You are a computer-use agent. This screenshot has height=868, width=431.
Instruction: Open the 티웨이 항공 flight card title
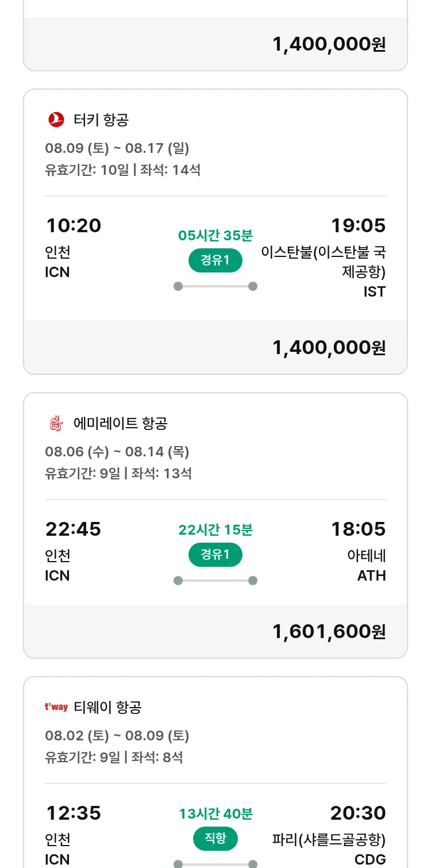[x=107, y=708]
